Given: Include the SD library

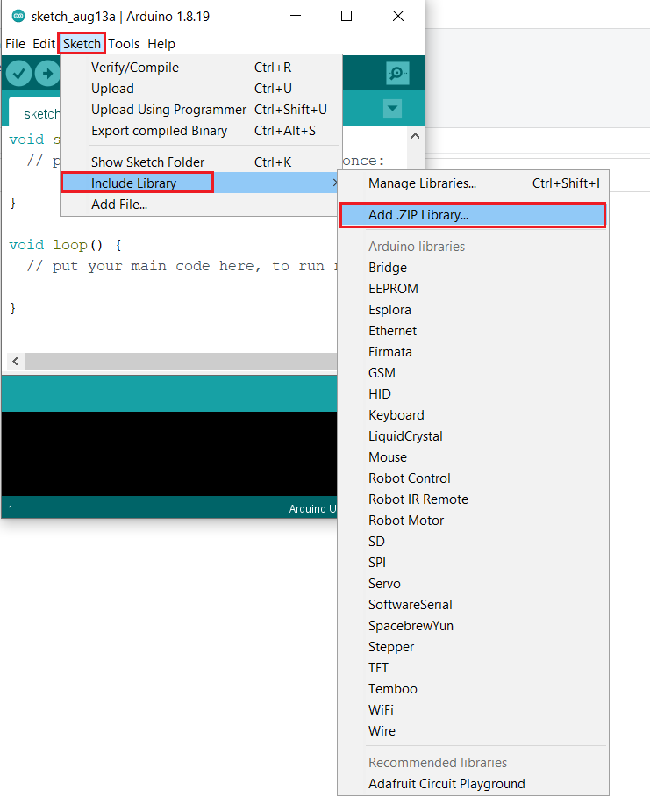Looking at the screenshot, I should [x=473, y=542].
